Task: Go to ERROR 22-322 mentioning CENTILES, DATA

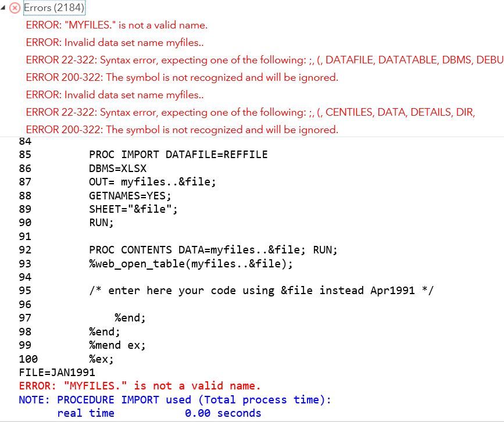Action: point(251,112)
